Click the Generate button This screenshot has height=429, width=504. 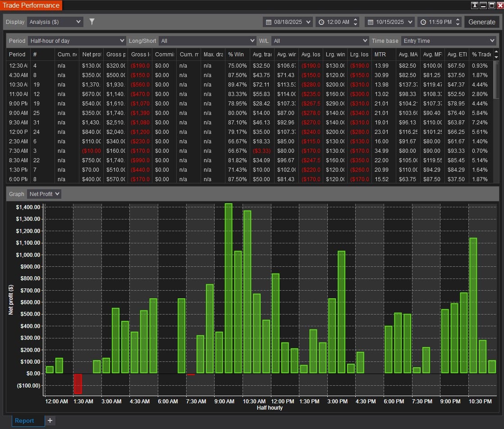[x=481, y=22]
